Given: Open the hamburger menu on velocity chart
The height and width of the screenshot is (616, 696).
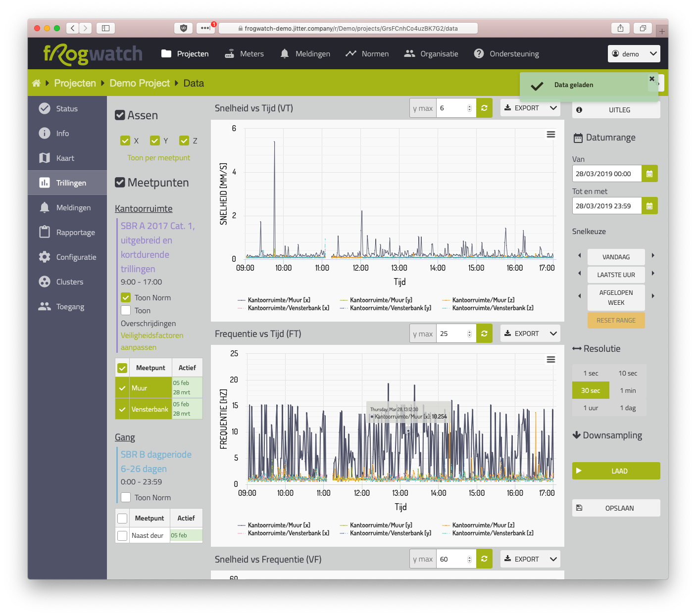Looking at the screenshot, I should click(x=550, y=135).
